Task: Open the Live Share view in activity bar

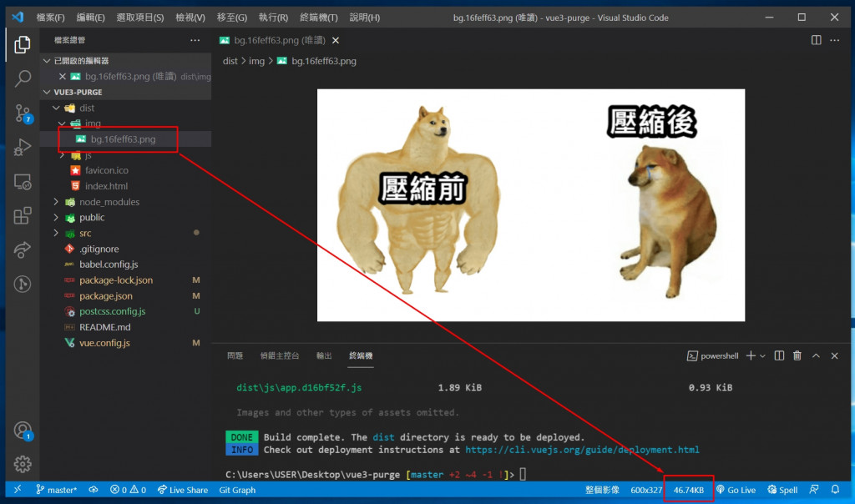Action: (23, 249)
